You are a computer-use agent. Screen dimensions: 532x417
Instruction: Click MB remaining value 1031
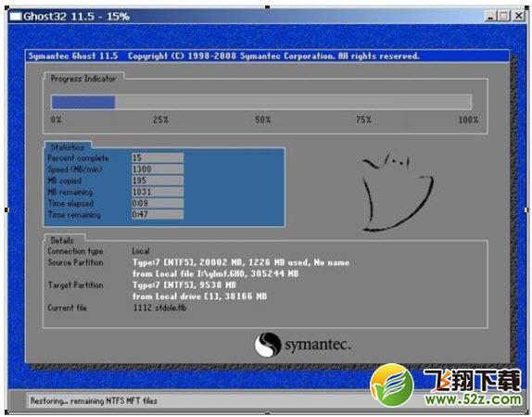coord(158,192)
